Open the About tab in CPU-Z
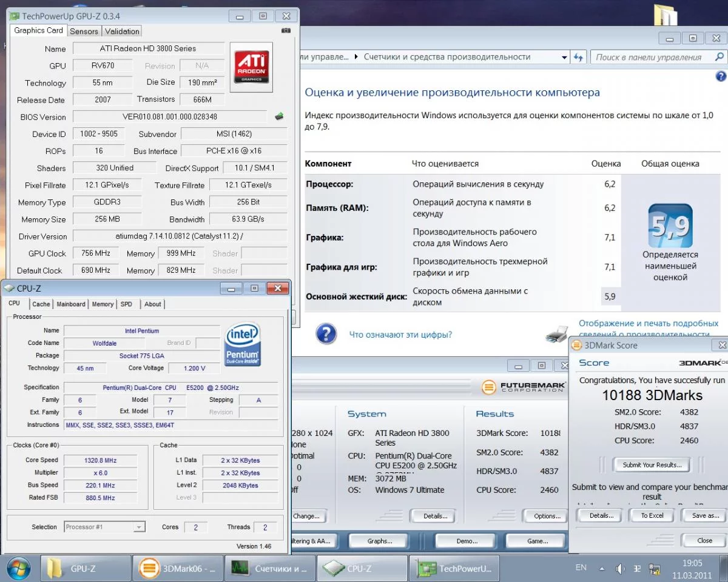Screen dimensions: 728x582 [153, 304]
